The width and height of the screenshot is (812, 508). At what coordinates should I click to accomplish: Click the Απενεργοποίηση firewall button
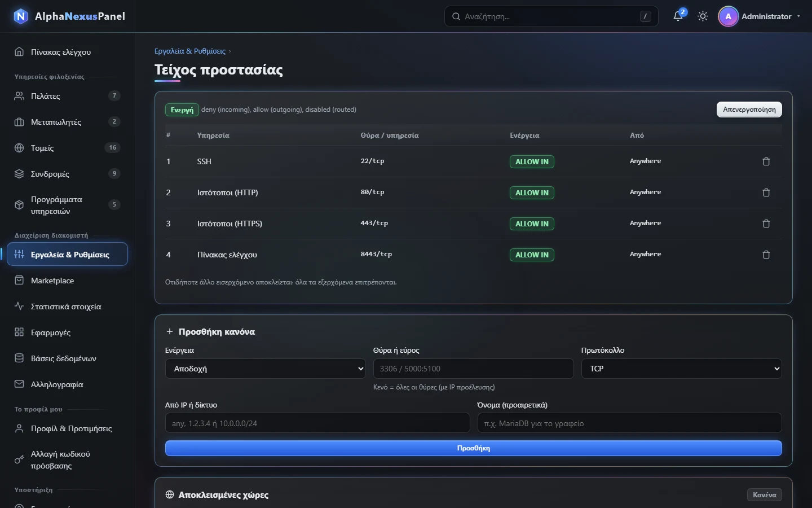pos(749,110)
